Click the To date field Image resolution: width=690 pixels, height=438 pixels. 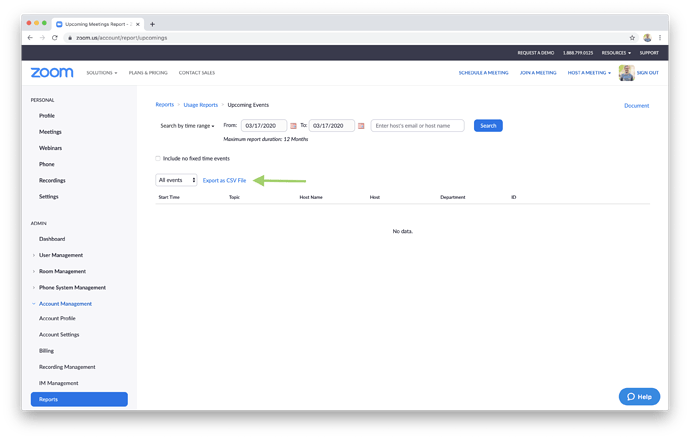331,126
